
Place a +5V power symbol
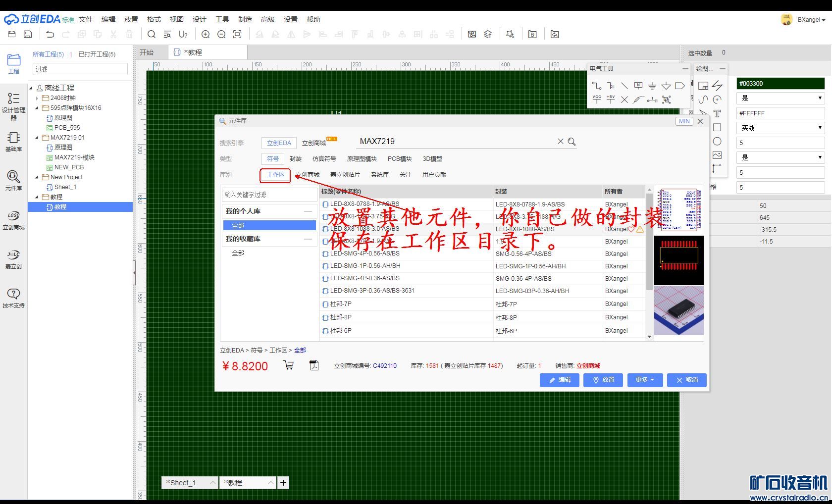[x=611, y=100]
